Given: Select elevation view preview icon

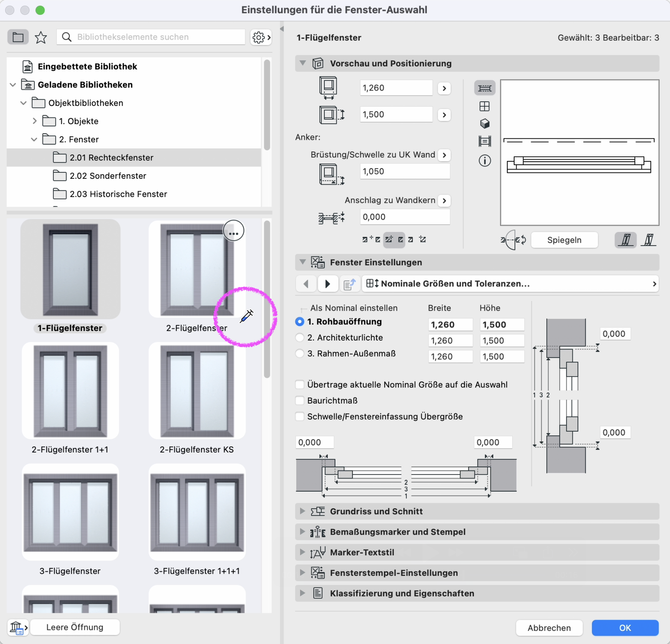Looking at the screenshot, I should click(485, 107).
